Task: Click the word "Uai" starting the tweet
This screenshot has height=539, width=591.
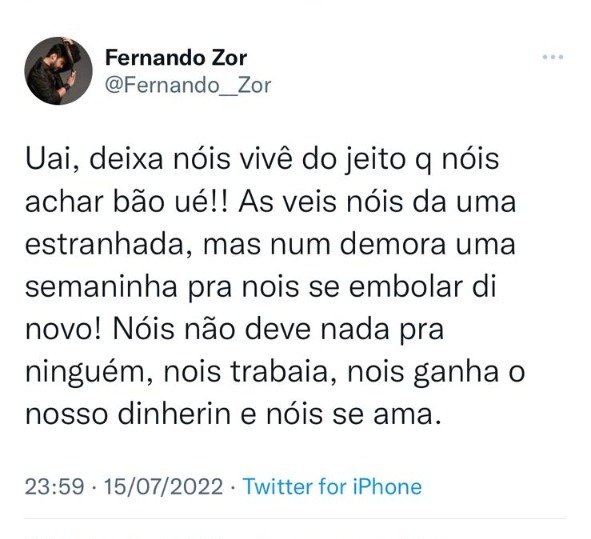Action: coord(52,159)
